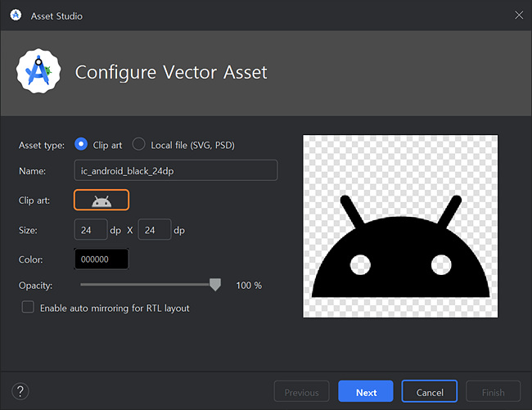Open the Android clip art picker

click(x=101, y=200)
